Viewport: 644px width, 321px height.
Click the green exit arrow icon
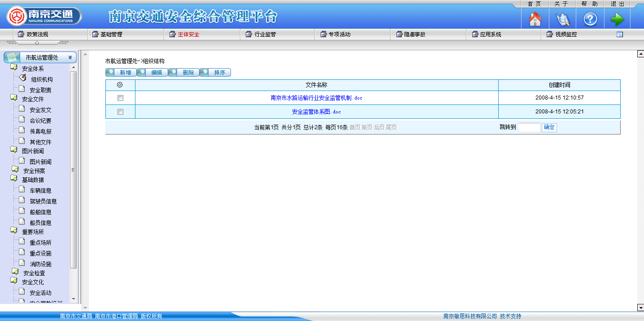617,19
